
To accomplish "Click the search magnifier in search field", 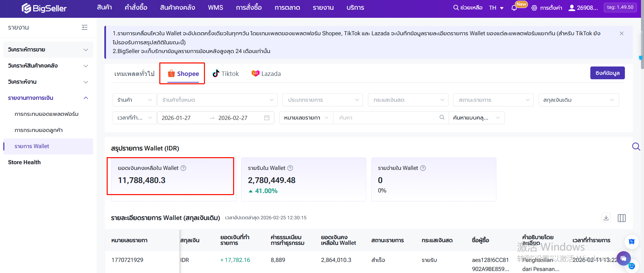I will [x=442, y=118].
